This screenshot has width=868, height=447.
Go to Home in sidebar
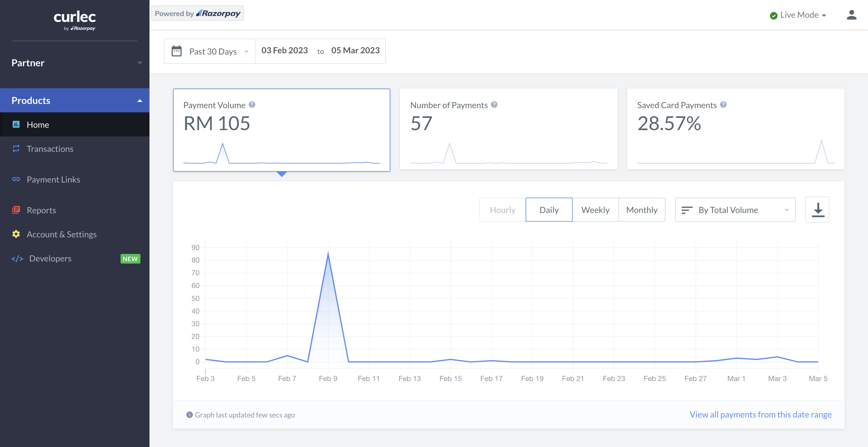[75, 124]
